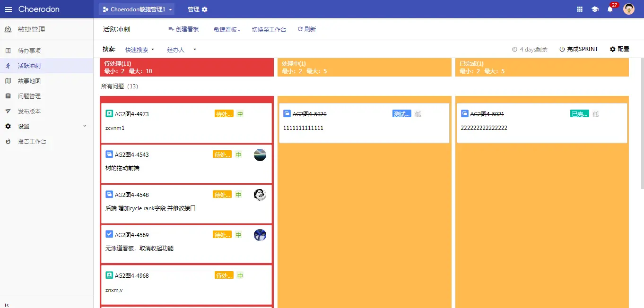Open the 快速搜索 dropdown
644x308 pixels.
pos(139,50)
